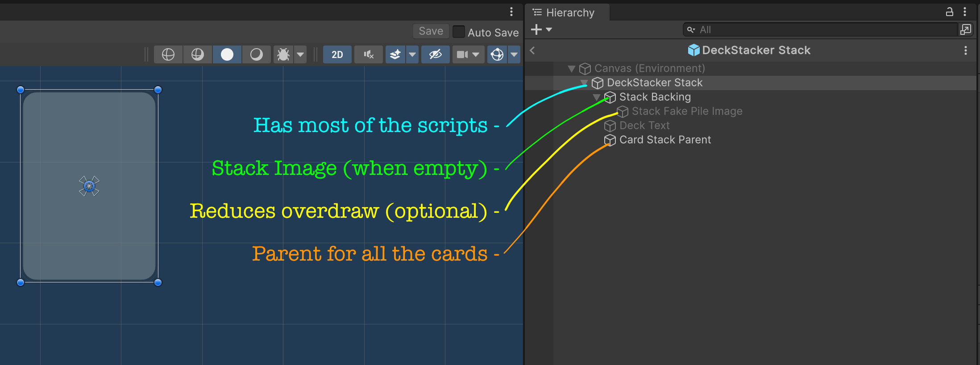Open the Hierarchy panel kebab menu
The width and height of the screenshot is (980, 365).
point(965,12)
